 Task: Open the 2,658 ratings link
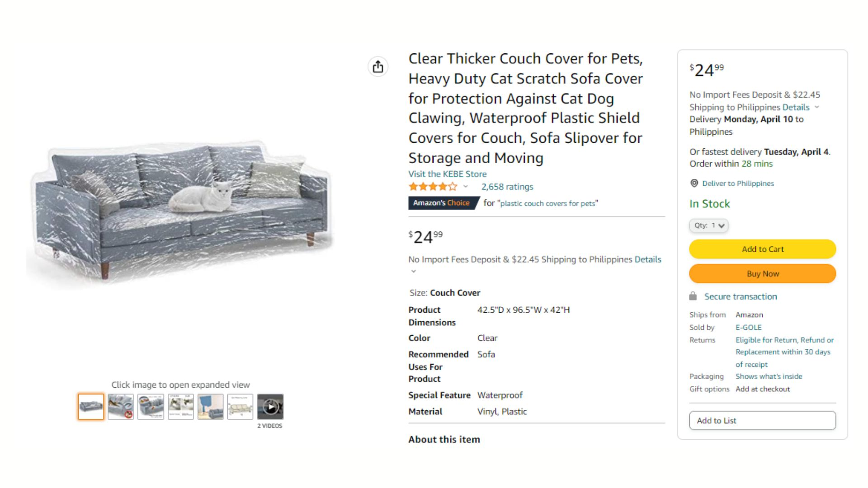pyautogui.click(x=507, y=187)
